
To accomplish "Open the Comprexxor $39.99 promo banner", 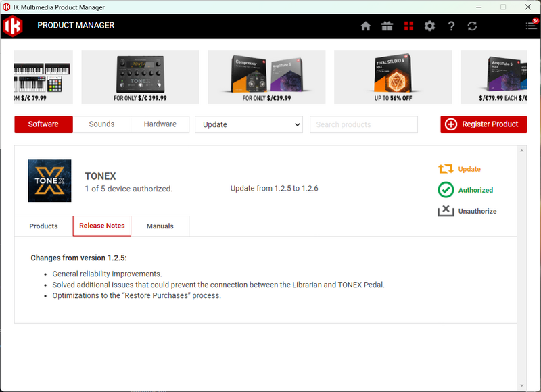I will tap(266, 77).
